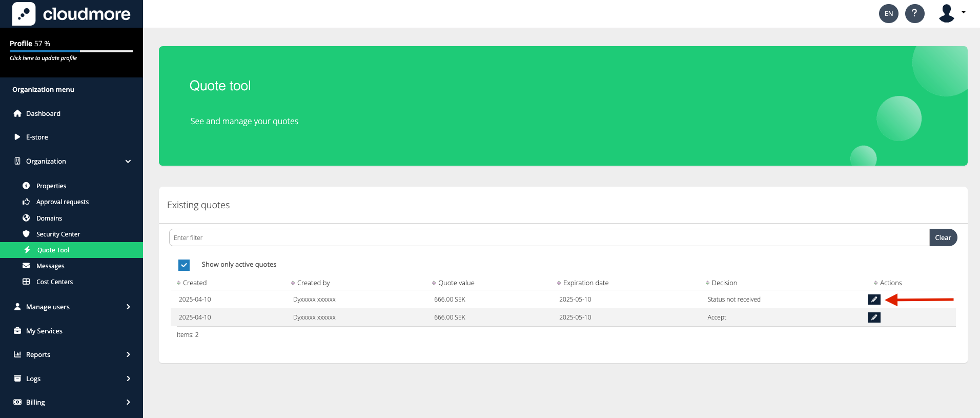Open the help question mark icon

click(x=914, y=13)
